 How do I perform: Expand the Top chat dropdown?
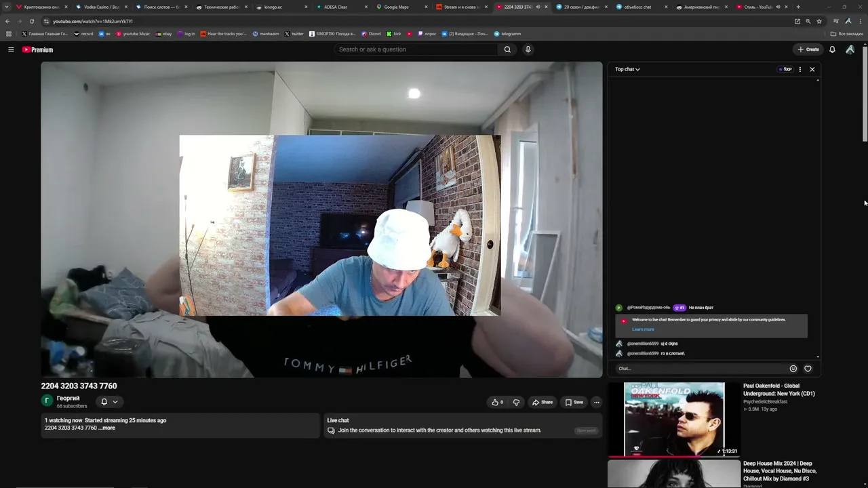(627, 69)
